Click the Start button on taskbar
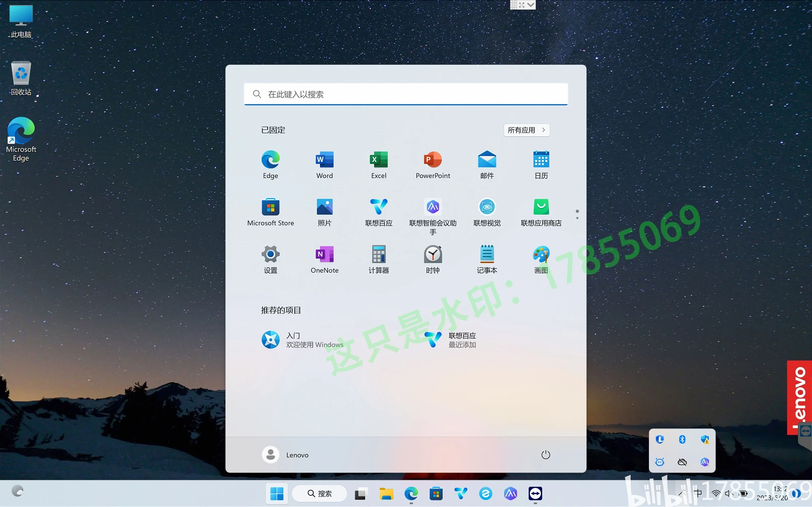The width and height of the screenshot is (812, 507). coord(277,494)
